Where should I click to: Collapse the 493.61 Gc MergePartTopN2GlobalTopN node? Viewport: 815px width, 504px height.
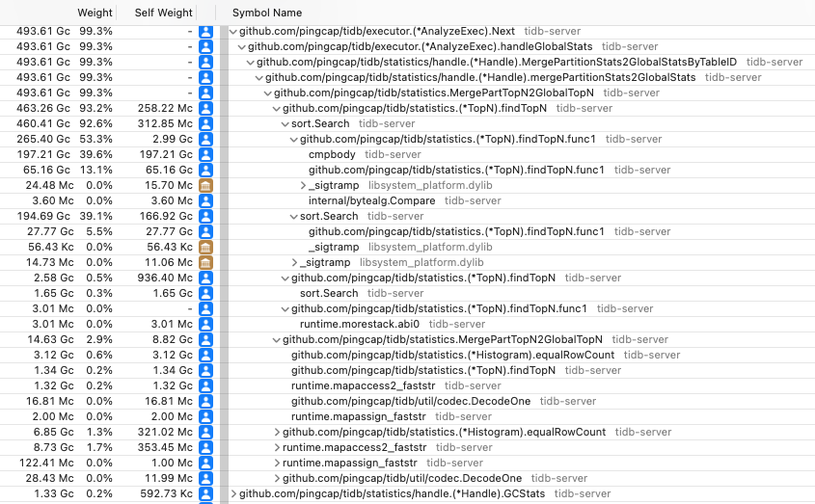(268, 93)
